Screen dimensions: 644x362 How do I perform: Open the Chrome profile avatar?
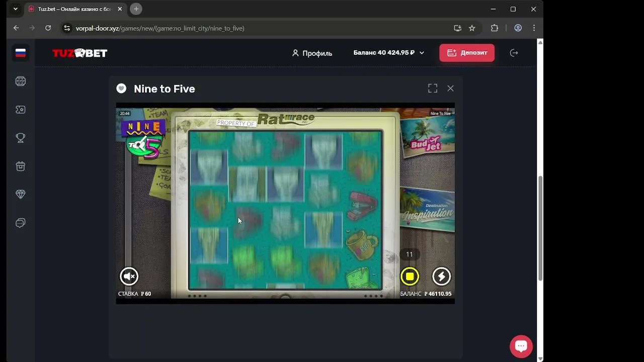[518, 28]
